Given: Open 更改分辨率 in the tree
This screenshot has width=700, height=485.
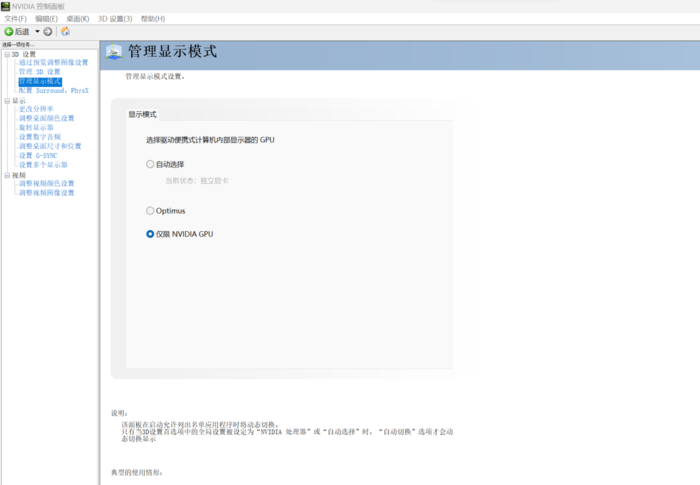Looking at the screenshot, I should point(36,109).
